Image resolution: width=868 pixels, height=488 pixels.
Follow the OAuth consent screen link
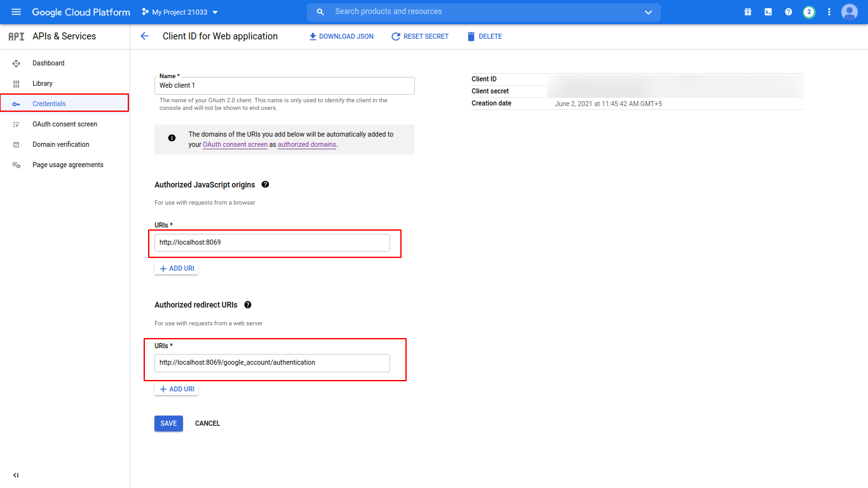tap(235, 145)
